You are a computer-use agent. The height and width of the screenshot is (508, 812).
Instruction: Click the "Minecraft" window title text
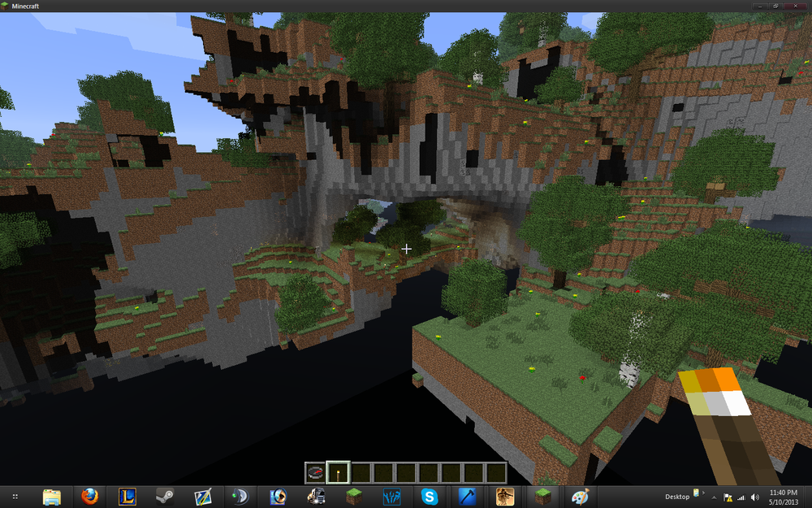coord(25,7)
